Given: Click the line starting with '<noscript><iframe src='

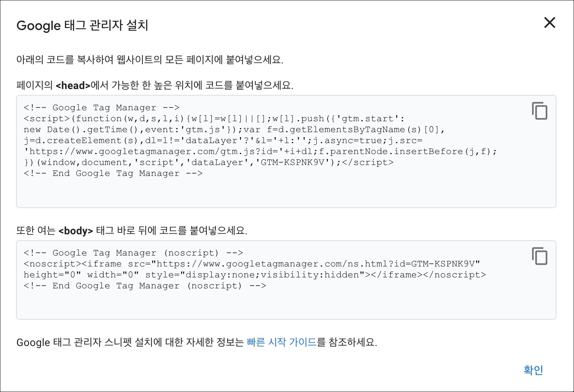Looking at the screenshot, I should coord(252,264).
